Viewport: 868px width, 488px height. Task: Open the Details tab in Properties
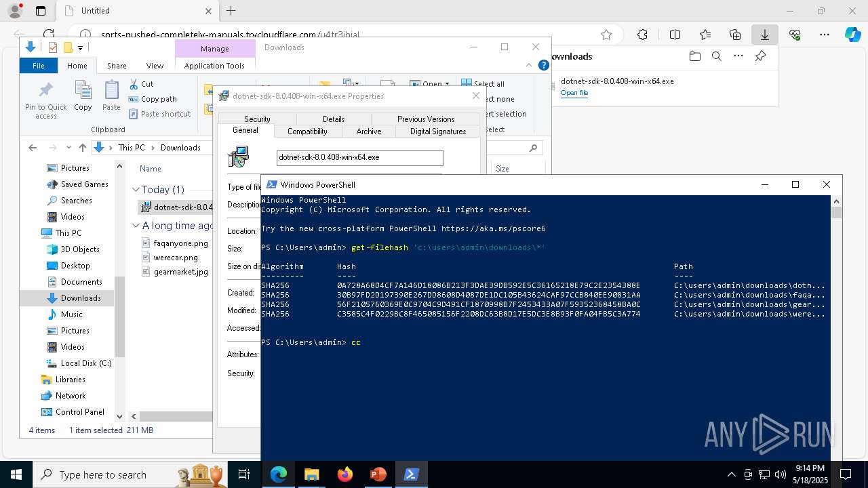[334, 119]
